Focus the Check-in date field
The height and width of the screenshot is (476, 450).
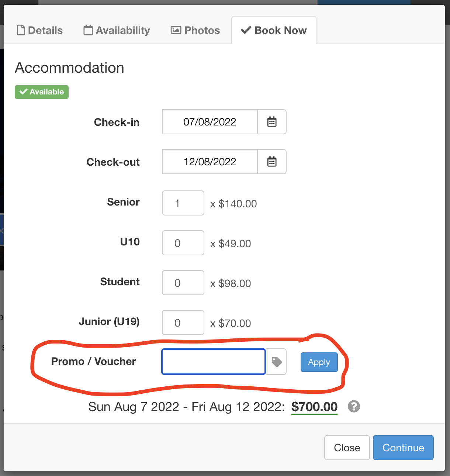tap(210, 122)
